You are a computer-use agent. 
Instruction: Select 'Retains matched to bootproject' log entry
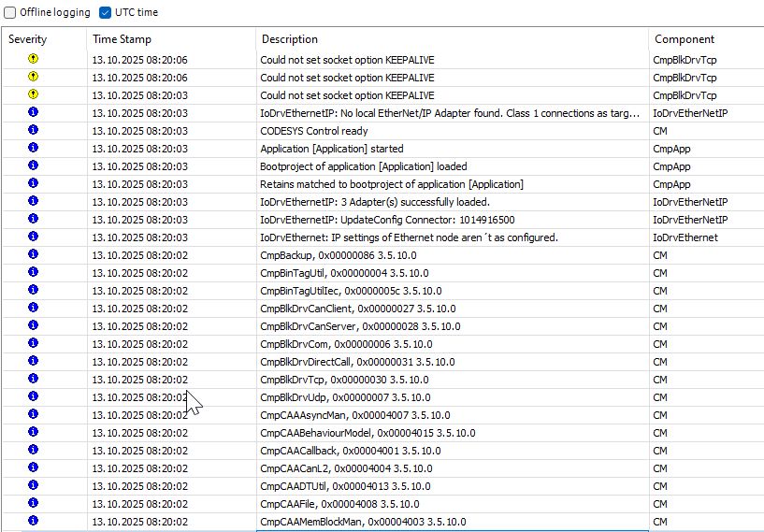(391, 184)
